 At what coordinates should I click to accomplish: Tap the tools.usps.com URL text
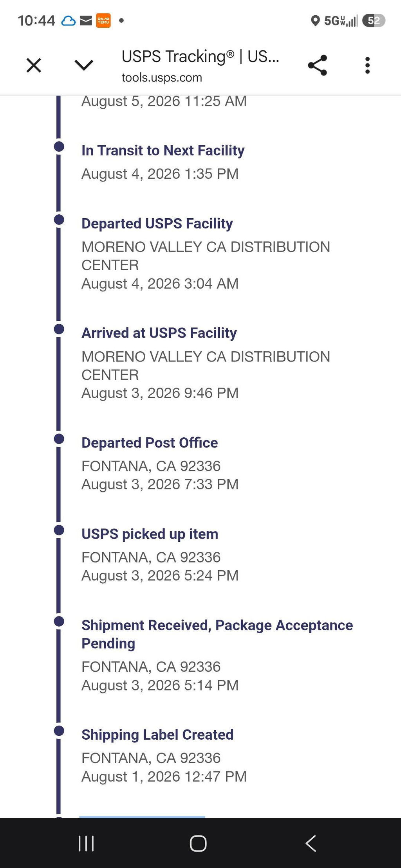(x=162, y=77)
